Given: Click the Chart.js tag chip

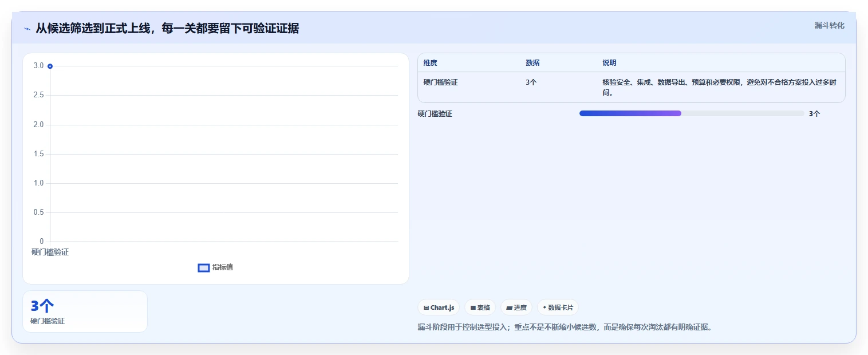Looking at the screenshot, I should coord(439,307).
